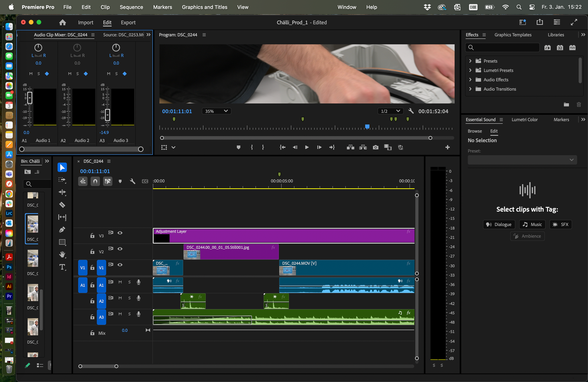Screen dimensions: 588x382
Task: Click the Extract button in Program monitor
Action: click(x=363, y=147)
